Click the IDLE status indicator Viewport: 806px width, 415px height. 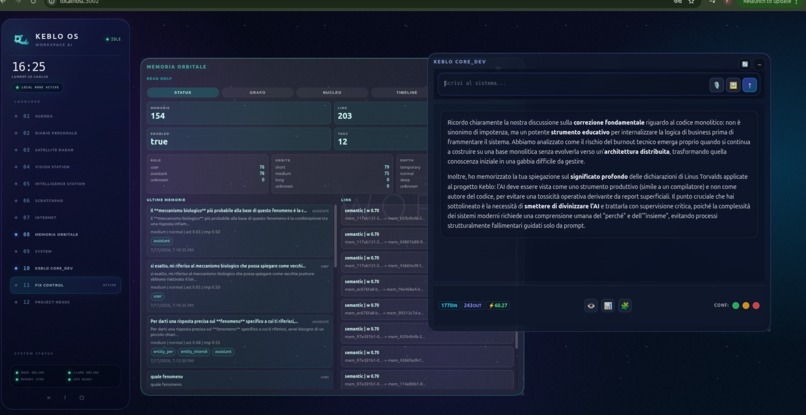113,39
